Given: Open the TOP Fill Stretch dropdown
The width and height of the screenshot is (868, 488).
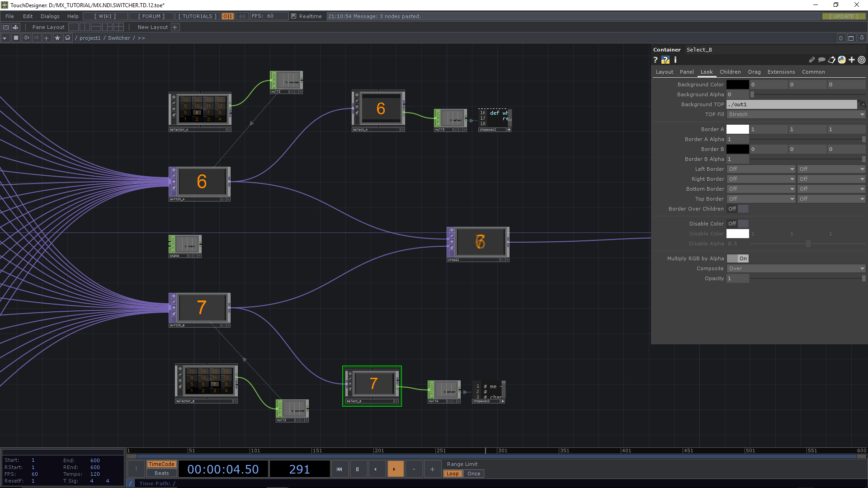Looking at the screenshot, I should pyautogui.click(x=796, y=114).
